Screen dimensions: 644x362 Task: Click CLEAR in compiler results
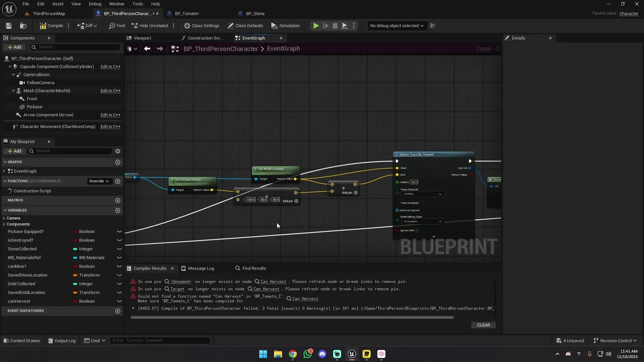pyautogui.click(x=484, y=325)
